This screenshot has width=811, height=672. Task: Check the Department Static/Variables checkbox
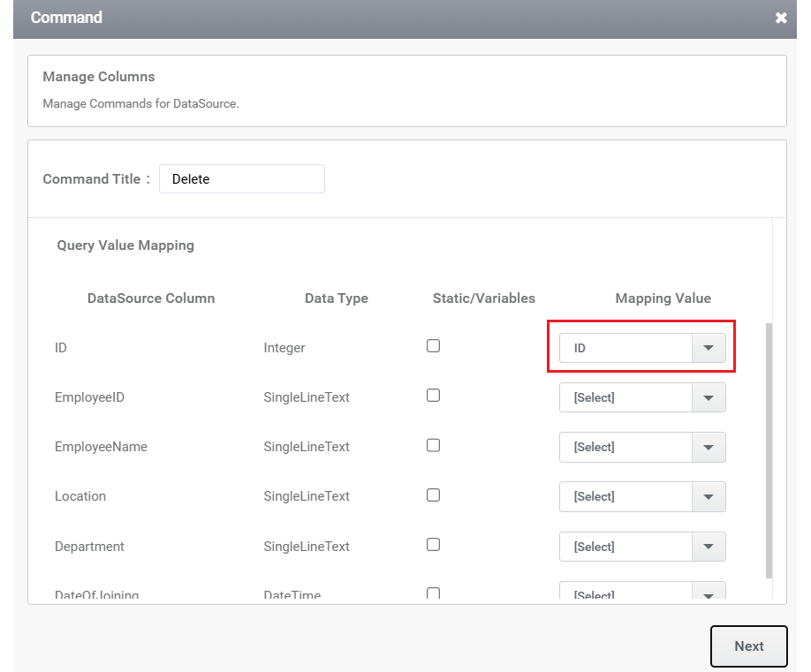pyautogui.click(x=434, y=545)
